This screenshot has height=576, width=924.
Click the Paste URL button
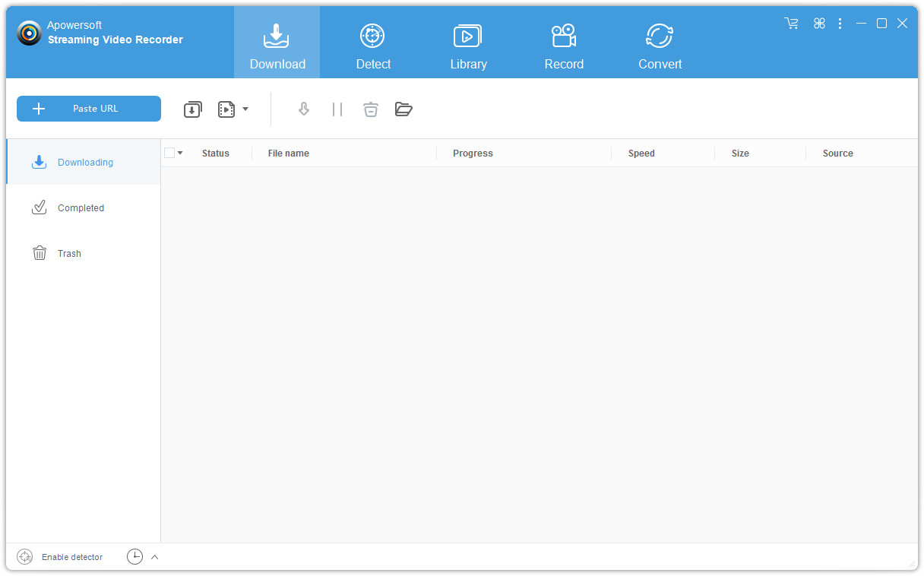click(x=89, y=109)
